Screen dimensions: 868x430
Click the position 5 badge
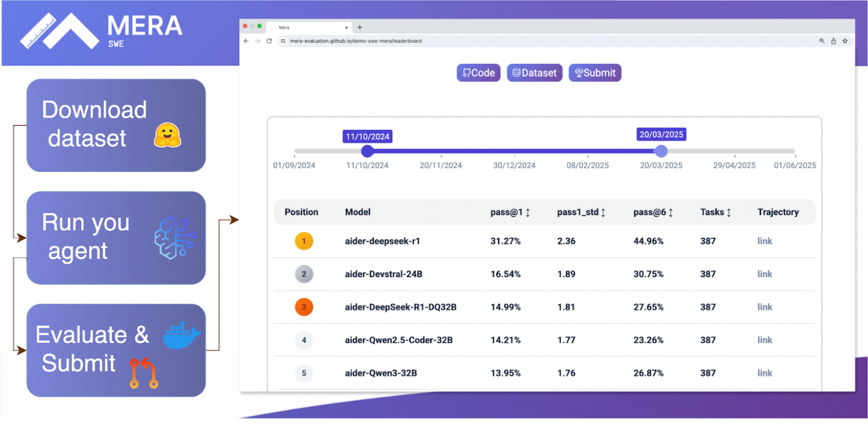click(304, 373)
